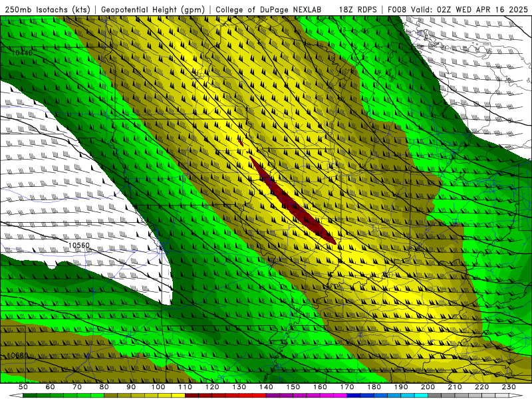Click the '250mb Isotachs (kts)' title text
532x399 pixels.
click(47, 9)
